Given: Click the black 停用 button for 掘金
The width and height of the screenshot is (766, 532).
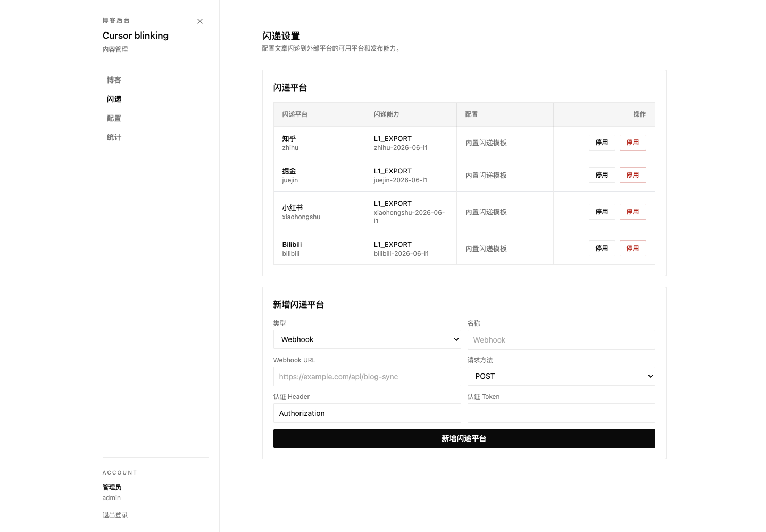Looking at the screenshot, I should tap(602, 175).
